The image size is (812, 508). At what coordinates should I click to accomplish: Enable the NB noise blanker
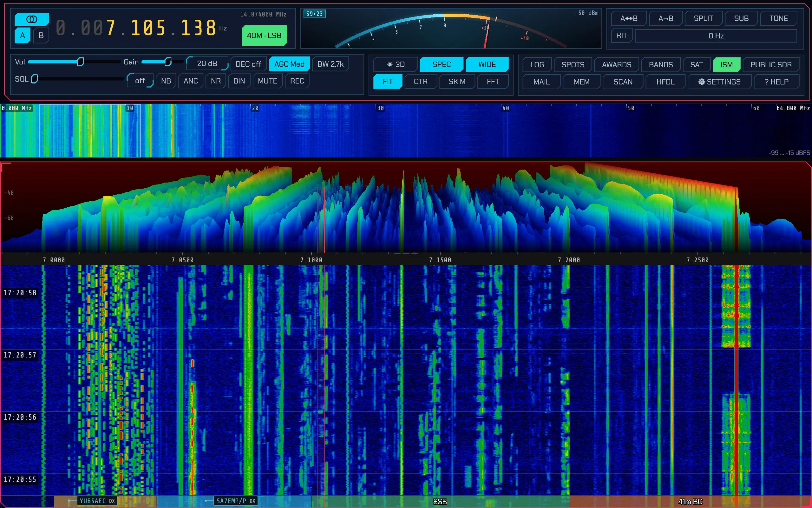[x=166, y=81]
